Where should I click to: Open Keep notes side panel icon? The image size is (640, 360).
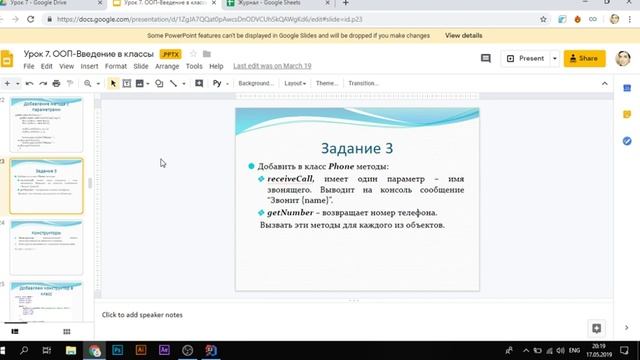[627, 114]
